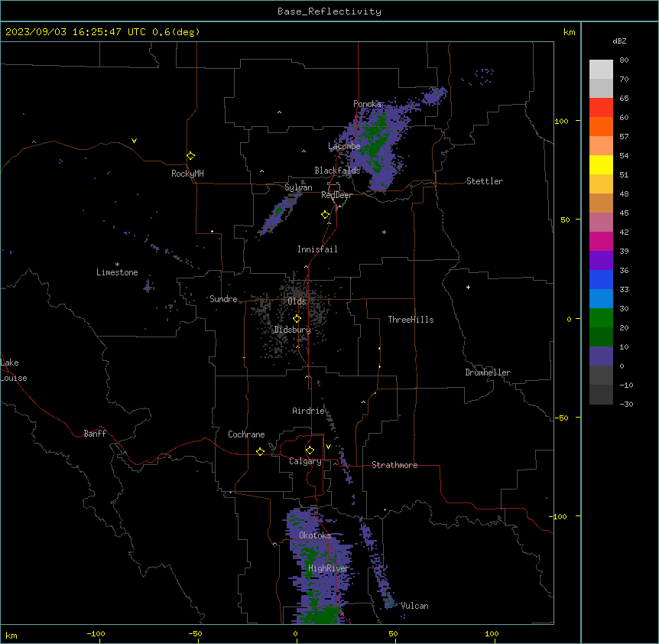The width and height of the screenshot is (659, 644).
Task: Click the -30 value on dBZ scale
Action: [x=626, y=404]
